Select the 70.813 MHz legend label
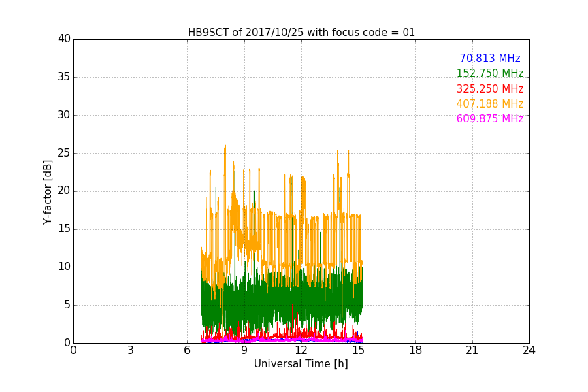 [490, 58]
